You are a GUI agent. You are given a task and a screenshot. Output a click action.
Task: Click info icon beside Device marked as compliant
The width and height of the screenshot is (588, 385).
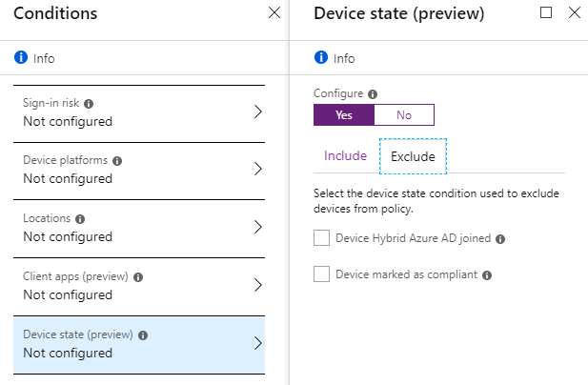point(487,274)
